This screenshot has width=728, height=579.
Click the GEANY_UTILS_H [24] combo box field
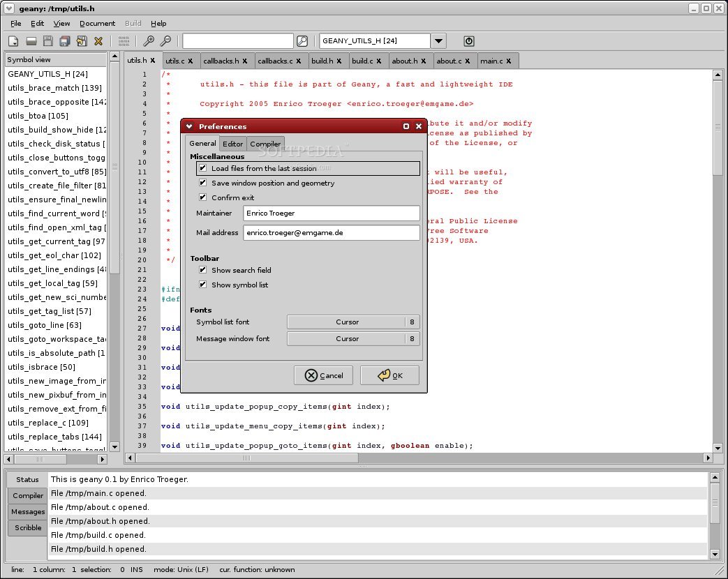click(375, 41)
